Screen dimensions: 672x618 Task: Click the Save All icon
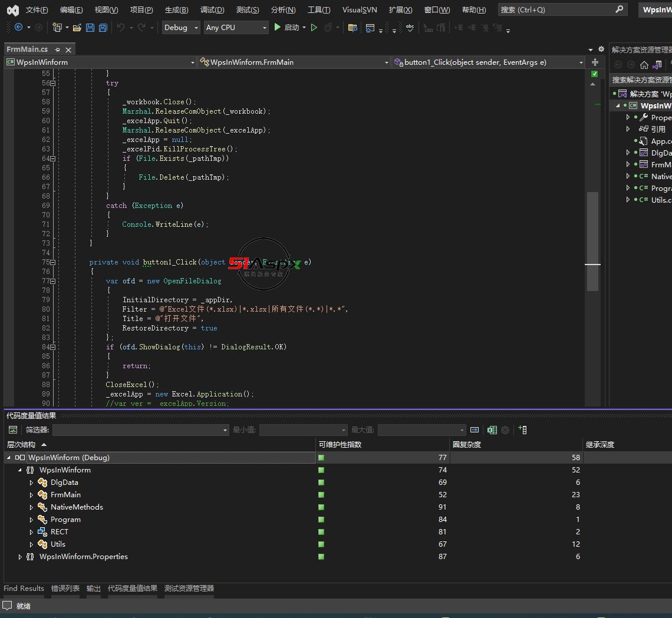[x=103, y=28]
